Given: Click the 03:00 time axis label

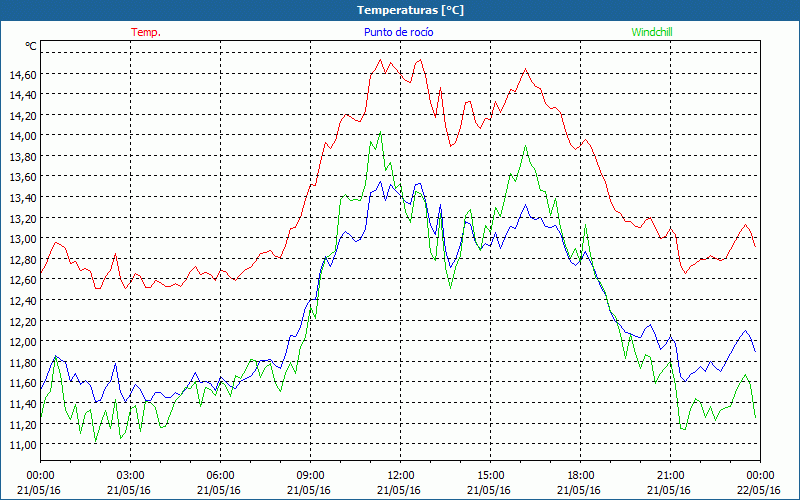Looking at the screenshot, I should click(131, 476).
